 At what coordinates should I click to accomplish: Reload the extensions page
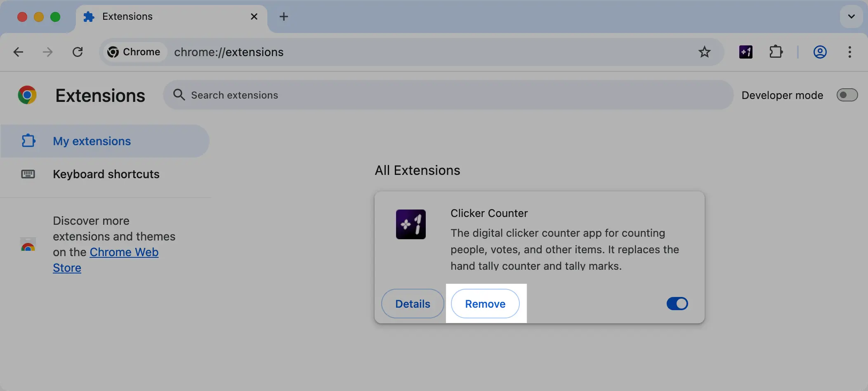tap(78, 52)
